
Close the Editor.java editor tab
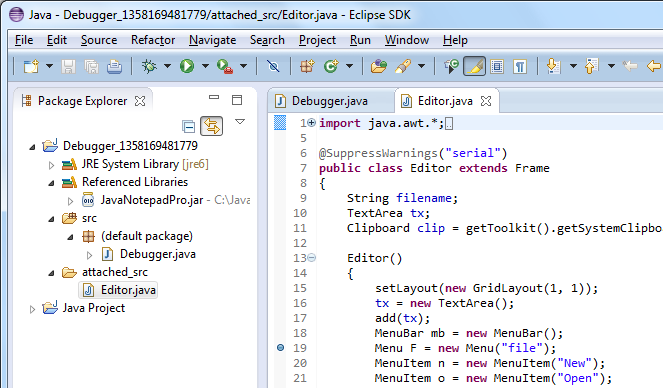pos(486,101)
